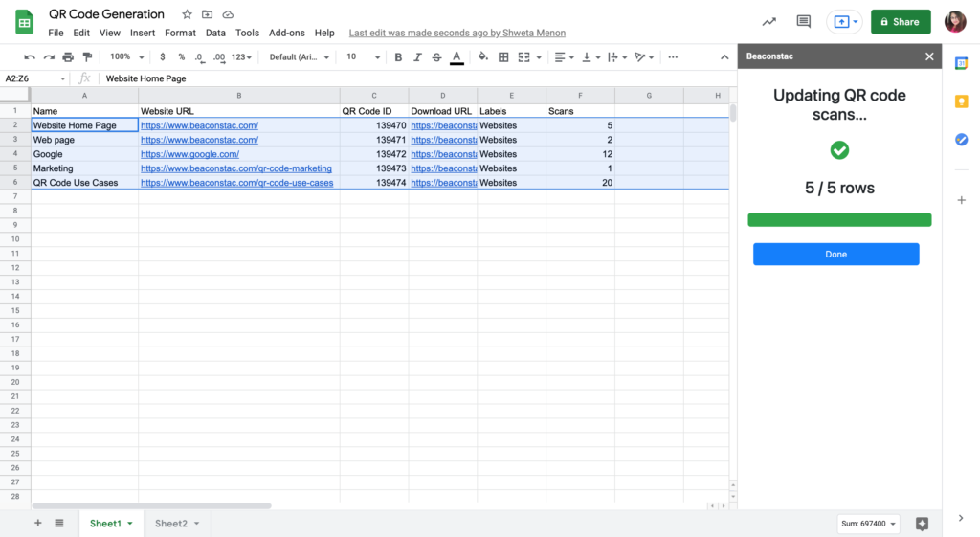Click the green Share button
This screenshot has width=980, height=537.
(901, 22)
